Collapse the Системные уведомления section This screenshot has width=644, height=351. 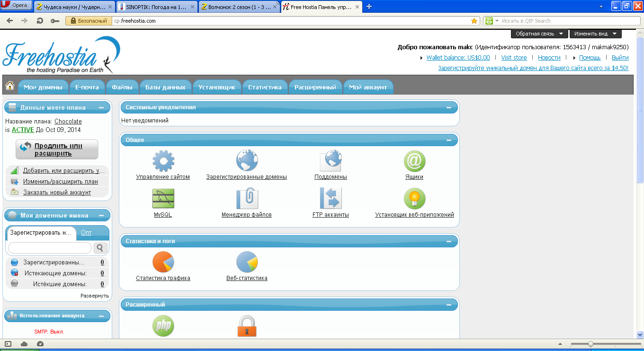[x=449, y=107]
